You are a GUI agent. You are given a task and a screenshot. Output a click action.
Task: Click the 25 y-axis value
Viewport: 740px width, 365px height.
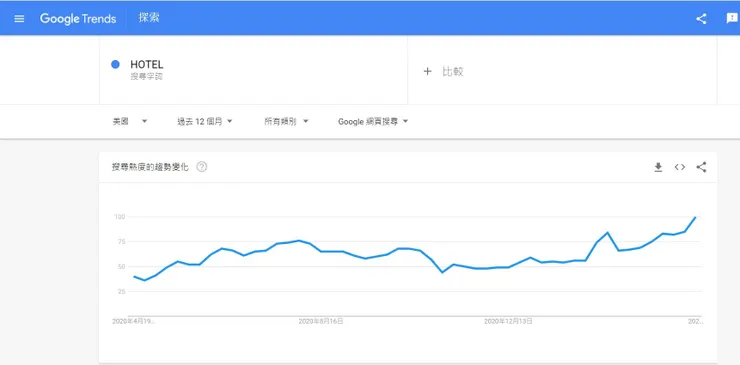coord(121,292)
